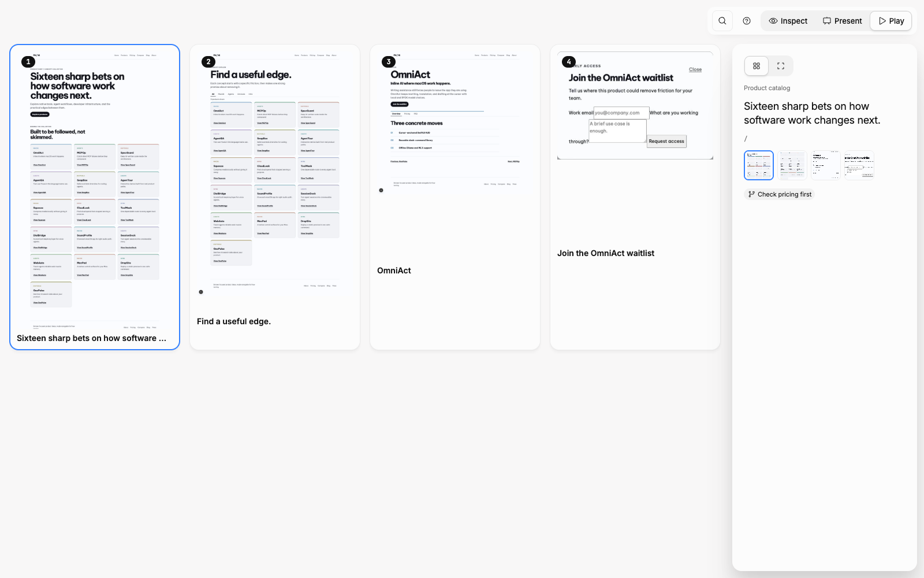Switch to Play mode
This screenshot has height=578, width=924.
click(x=891, y=21)
